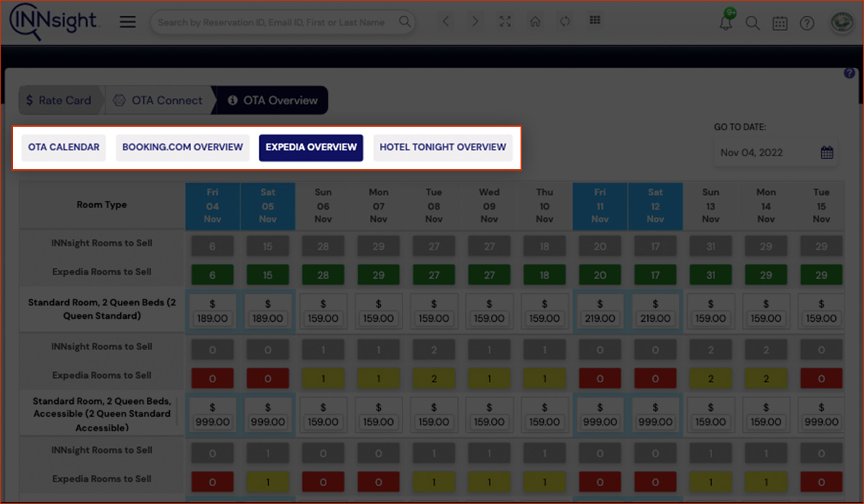
Task: Go back with the left arrow
Action: (446, 22)
